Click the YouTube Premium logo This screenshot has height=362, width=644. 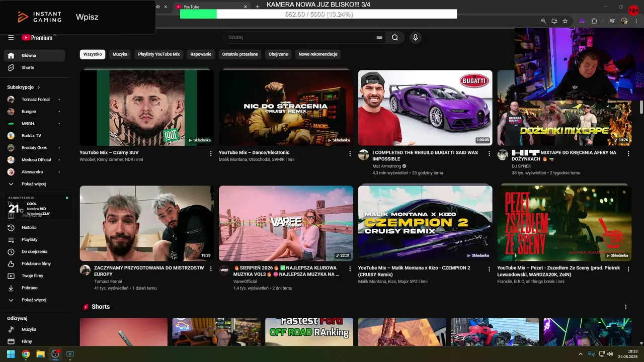[x=37, y=38]
